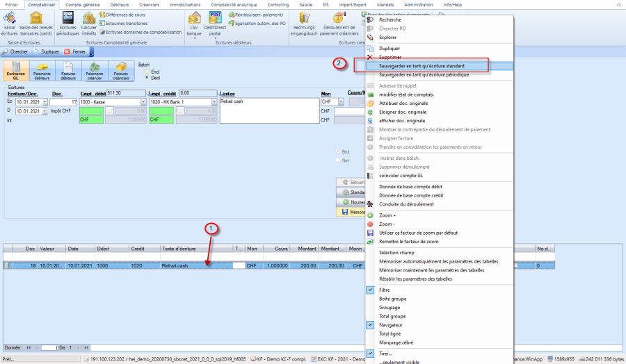The height and width of the screenshot is (364, 626).
Task: Open the Ec date dropdown
Action: 45,102
